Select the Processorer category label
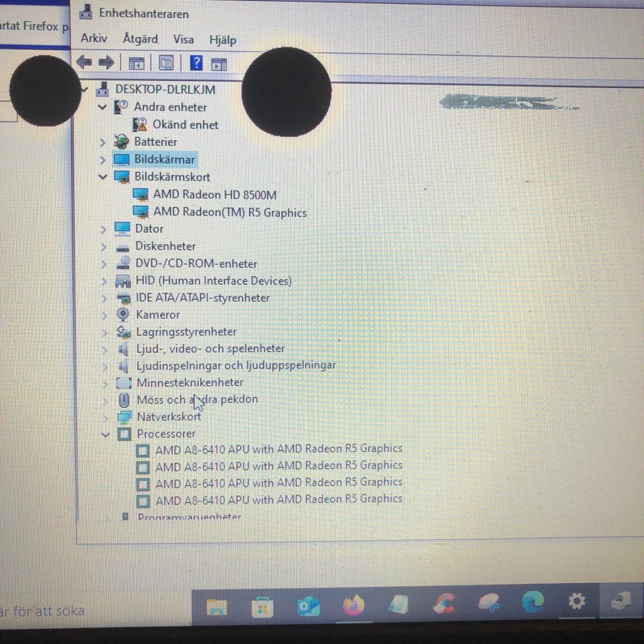This screenshot has width=644, height=644. [x=166, y=434]
